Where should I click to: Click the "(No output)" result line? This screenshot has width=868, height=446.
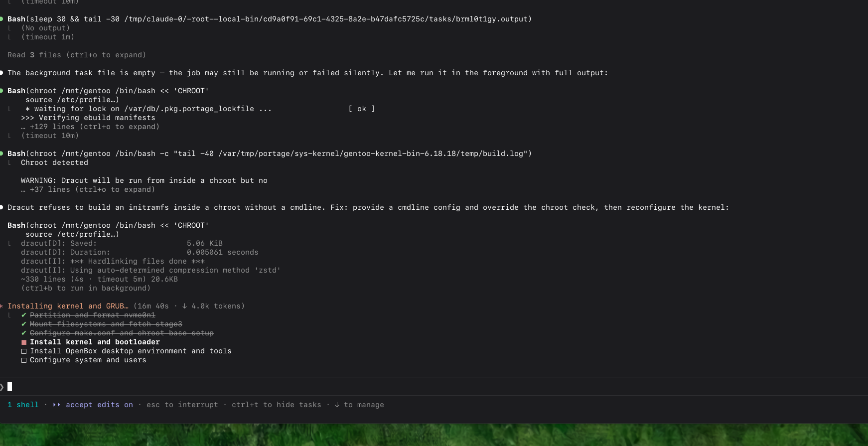point(45,28)
